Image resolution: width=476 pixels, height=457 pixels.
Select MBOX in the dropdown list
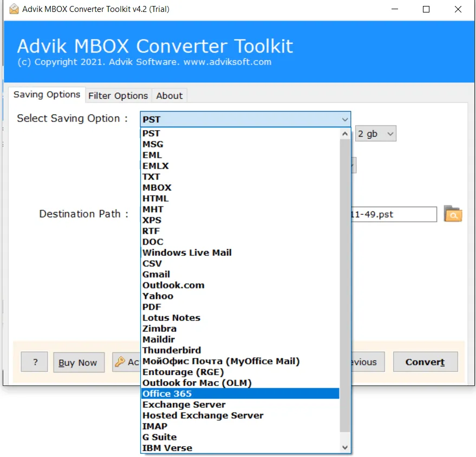tap(240, 188)
